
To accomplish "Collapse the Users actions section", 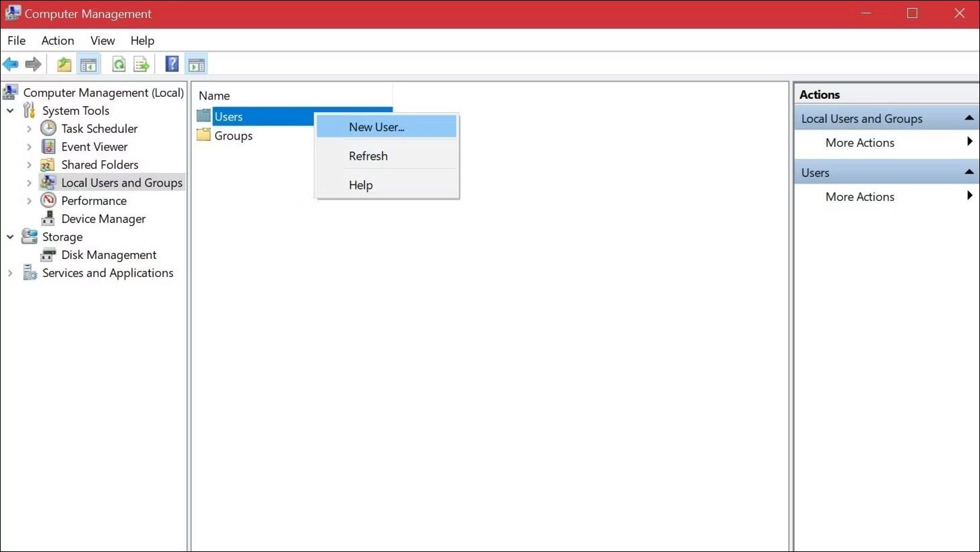I will point(969,172).
